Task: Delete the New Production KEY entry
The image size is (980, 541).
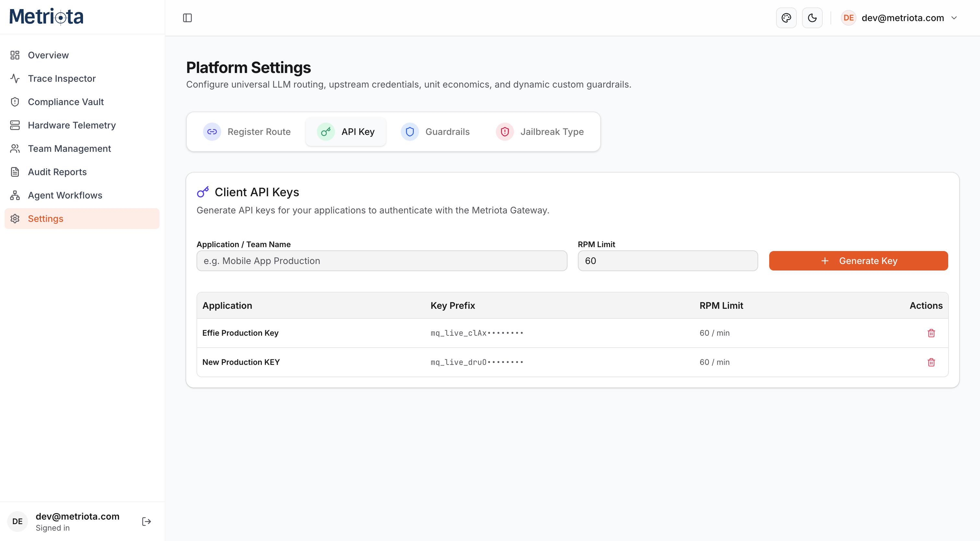Action: (931, 362)
